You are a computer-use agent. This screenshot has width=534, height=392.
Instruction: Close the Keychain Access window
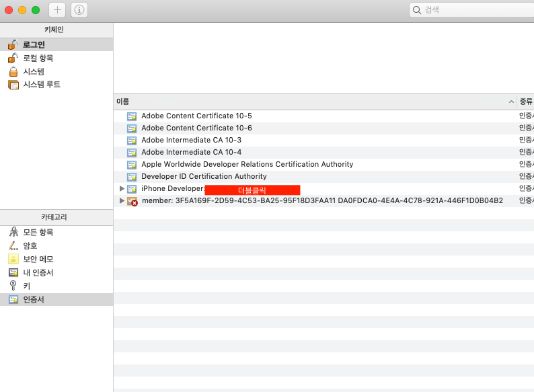9,10
